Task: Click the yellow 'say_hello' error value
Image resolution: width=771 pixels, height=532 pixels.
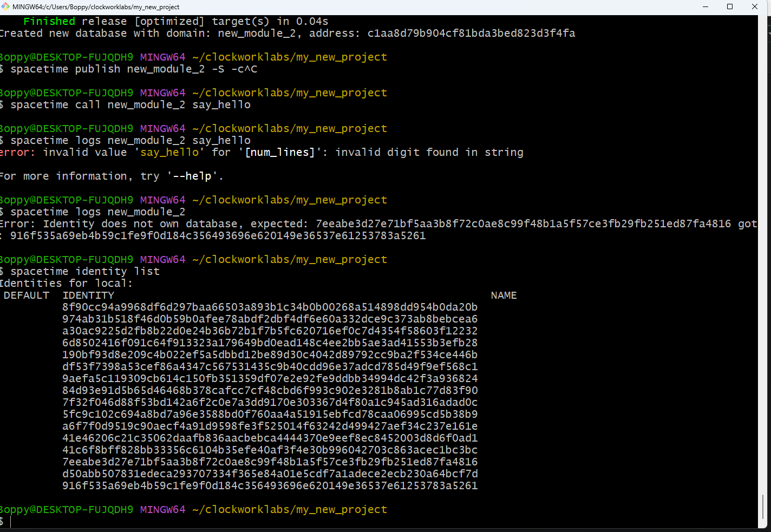Action: tap(169, 152)
